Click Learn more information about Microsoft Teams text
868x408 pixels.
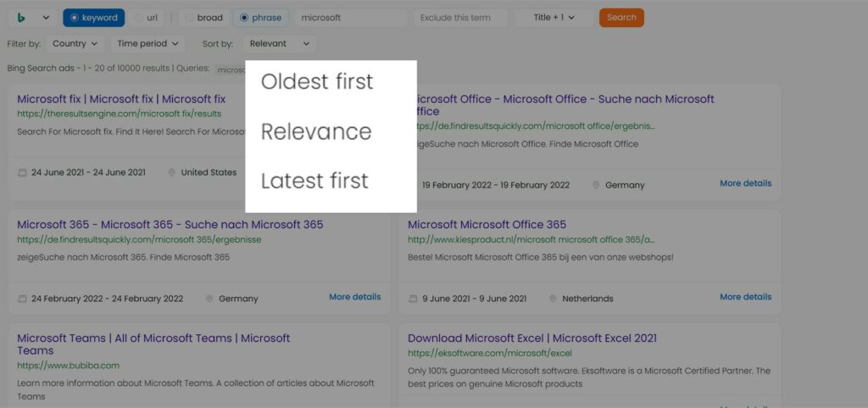tap(196, 389)
